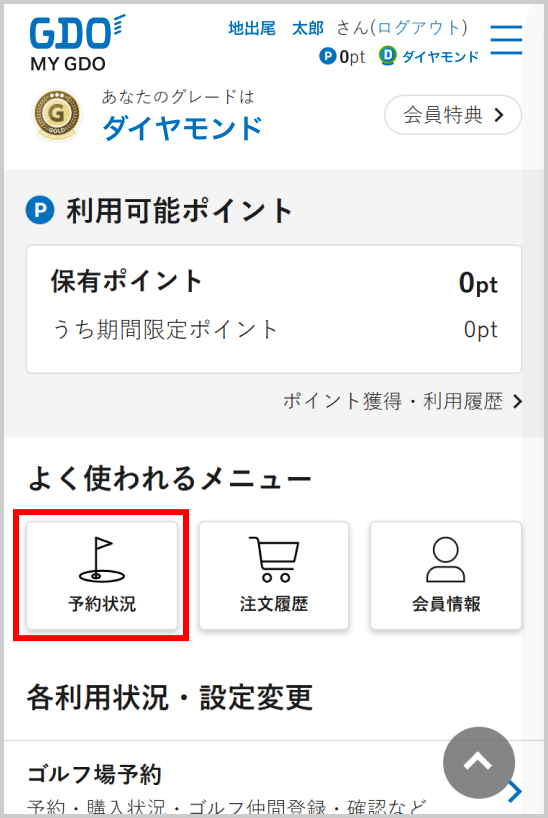Click the ダイヤモンド grade text in header

point(440,56)
